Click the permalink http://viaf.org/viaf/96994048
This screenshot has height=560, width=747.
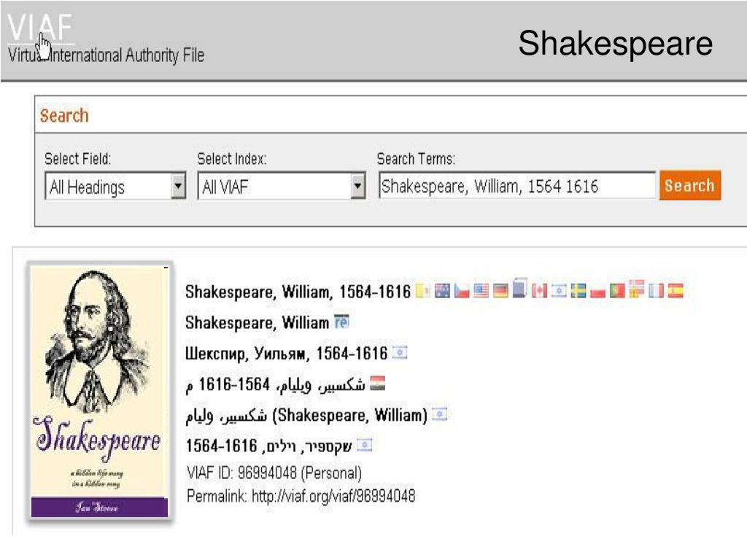click(333, 496)
